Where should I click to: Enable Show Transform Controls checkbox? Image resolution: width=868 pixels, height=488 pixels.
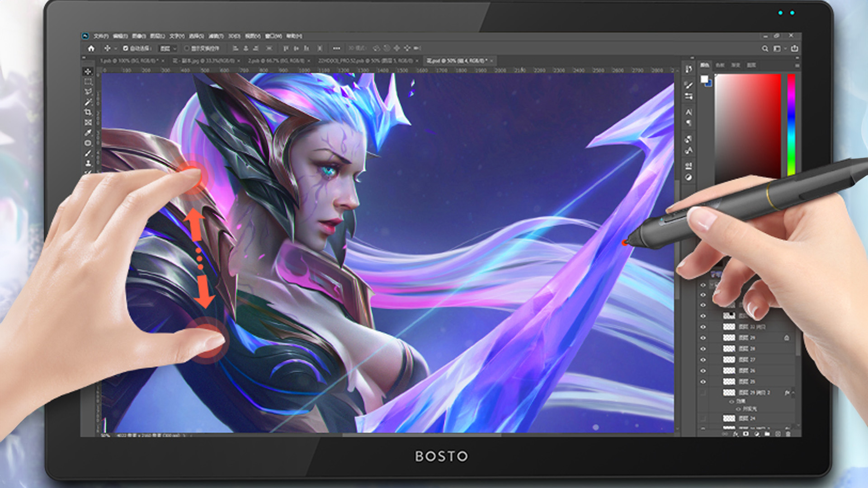(x=187, y=48)
